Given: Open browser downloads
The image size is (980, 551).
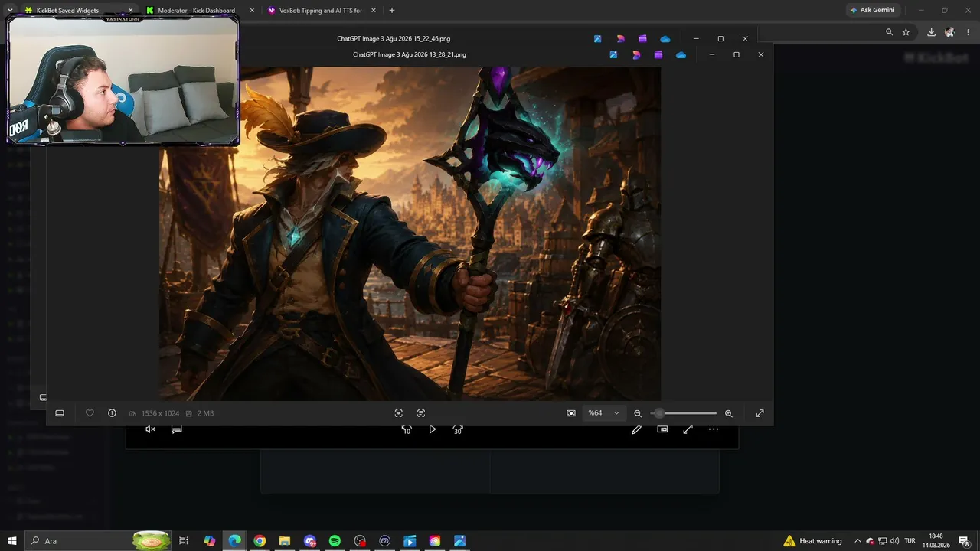Looking at the screenshot, I should point(931,32).
